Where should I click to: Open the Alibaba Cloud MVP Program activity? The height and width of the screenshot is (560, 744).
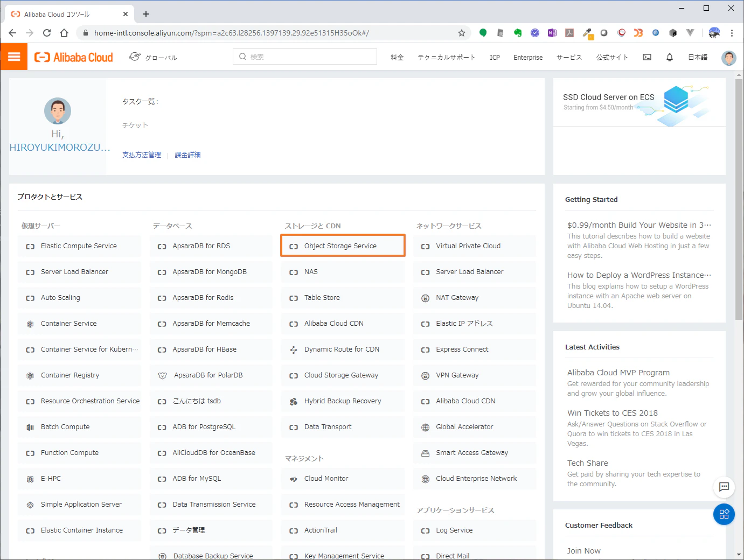click(x=618, y=373)
